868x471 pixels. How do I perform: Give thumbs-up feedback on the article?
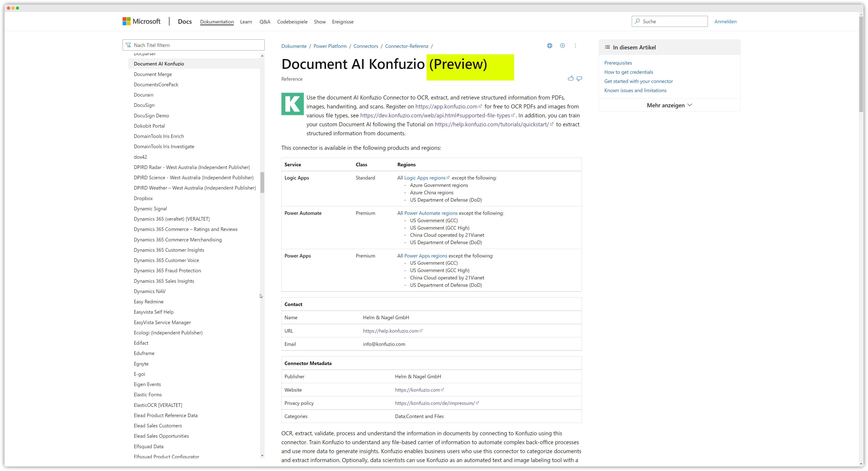(x=570, y=78)
